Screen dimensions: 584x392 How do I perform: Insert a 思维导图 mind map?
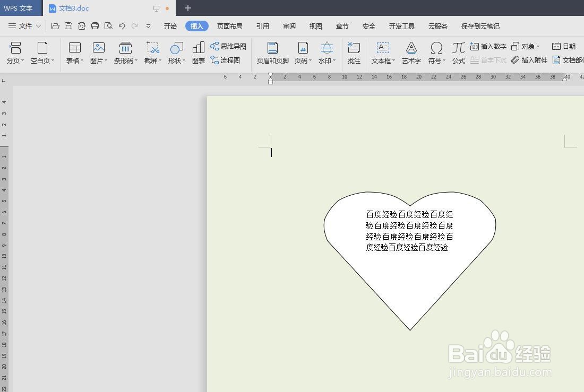[228, 46]
